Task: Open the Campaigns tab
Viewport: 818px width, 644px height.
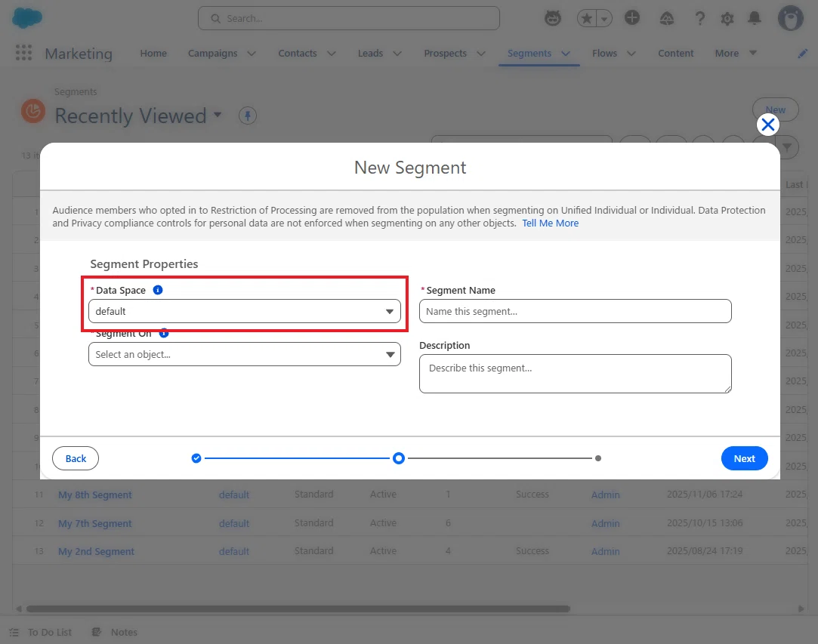Action: [x=212, y=53]
